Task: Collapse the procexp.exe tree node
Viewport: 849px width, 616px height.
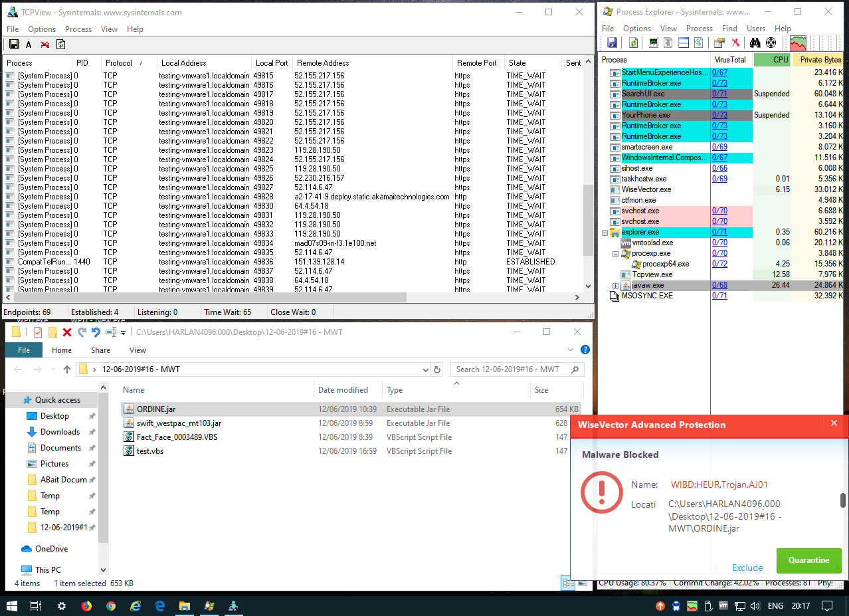Action: [x=616, y=254]
